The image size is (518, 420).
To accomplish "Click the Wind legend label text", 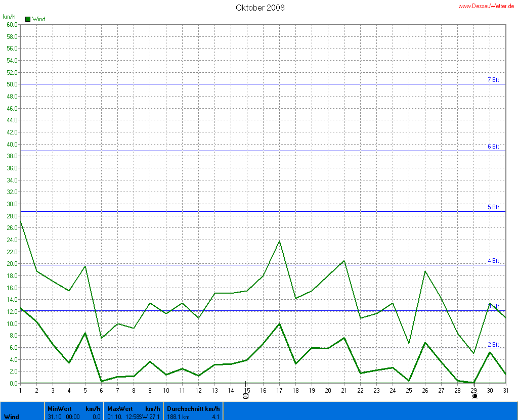I will [39, 19].
